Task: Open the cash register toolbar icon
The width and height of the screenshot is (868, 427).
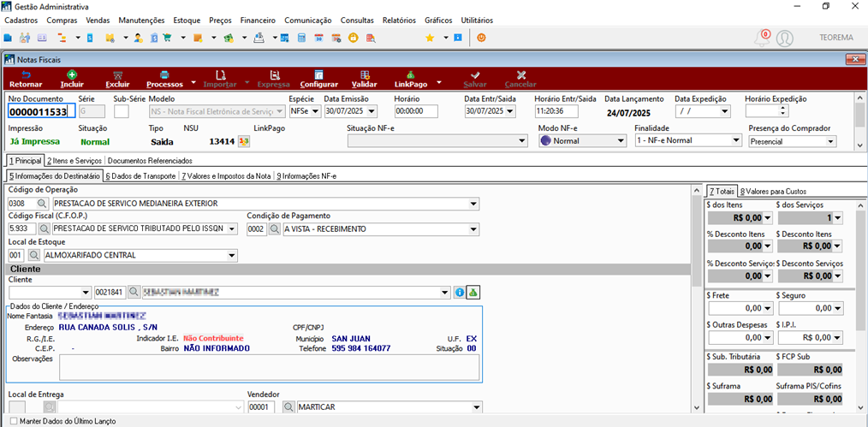Action: pyautogui.click(x=259, y=39)
